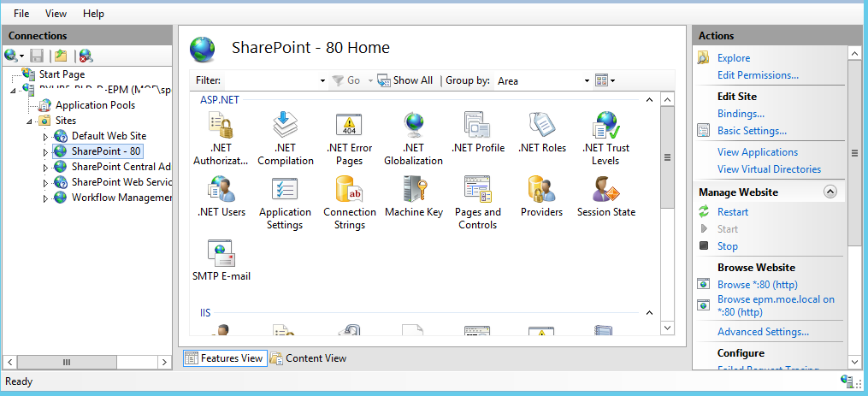
Task: Click the Up folder icon in Connections toolbar
Action: click(x=61, y=56)
